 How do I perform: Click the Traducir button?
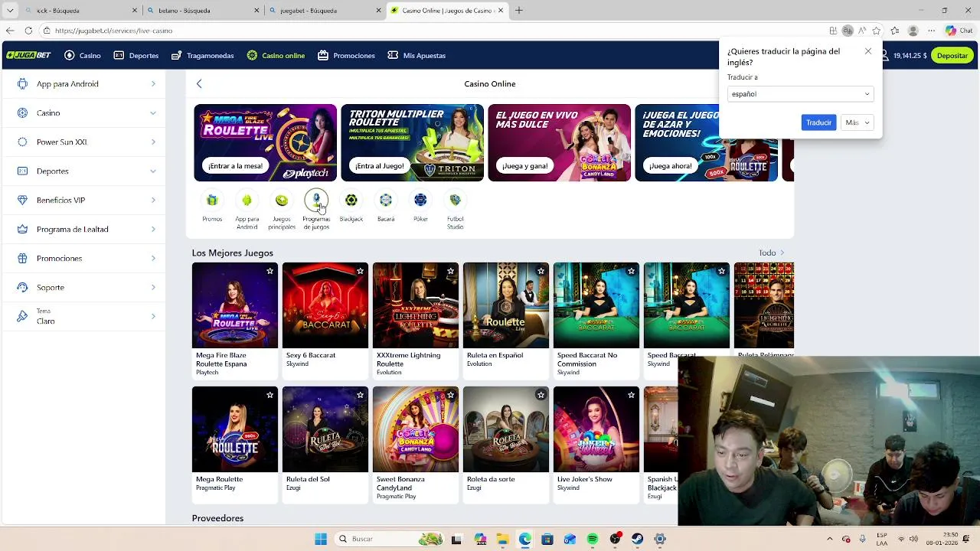(818, 122)
